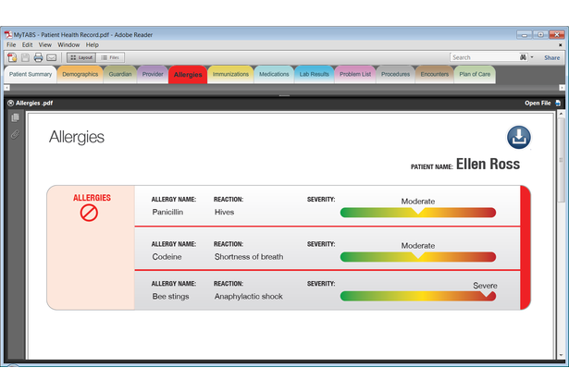
Task: Click the Hives reaction text
Action: pos(224,212)
